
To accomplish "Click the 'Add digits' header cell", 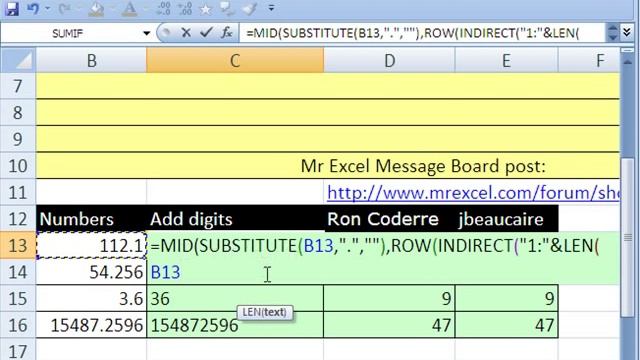I will [x=235, y=219].
